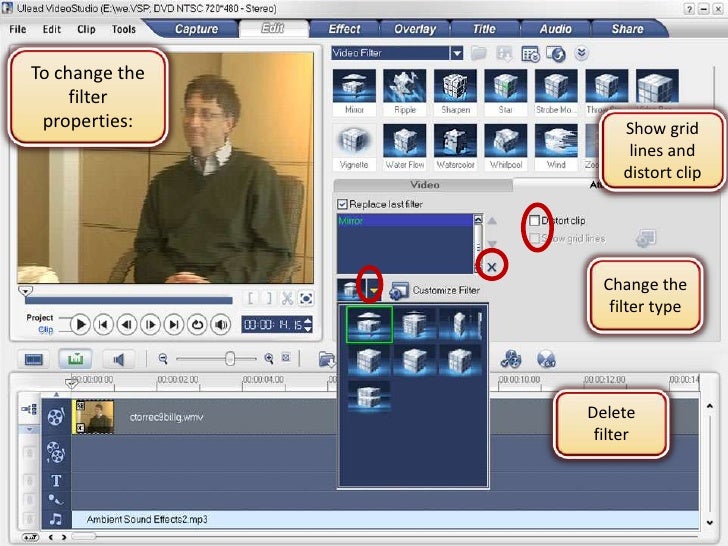728x546 pixels.
Task: Move the timeline zoom slider
Action: pos(230,358)
